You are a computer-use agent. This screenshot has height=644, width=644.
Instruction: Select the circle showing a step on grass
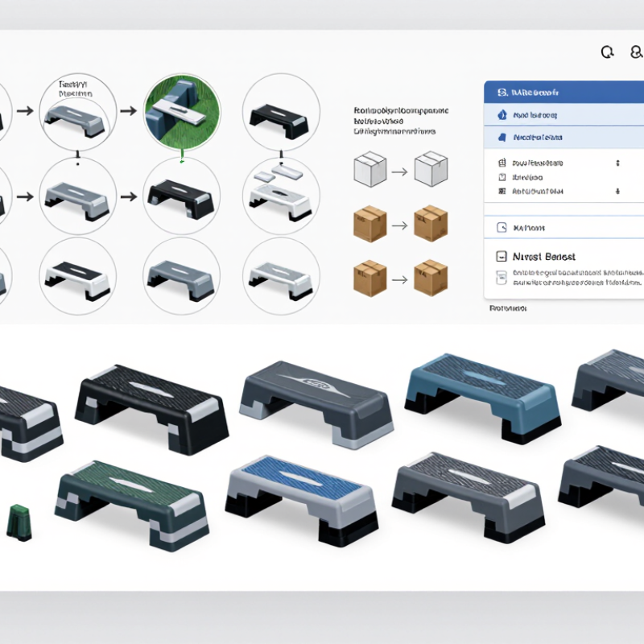[182, 112]
